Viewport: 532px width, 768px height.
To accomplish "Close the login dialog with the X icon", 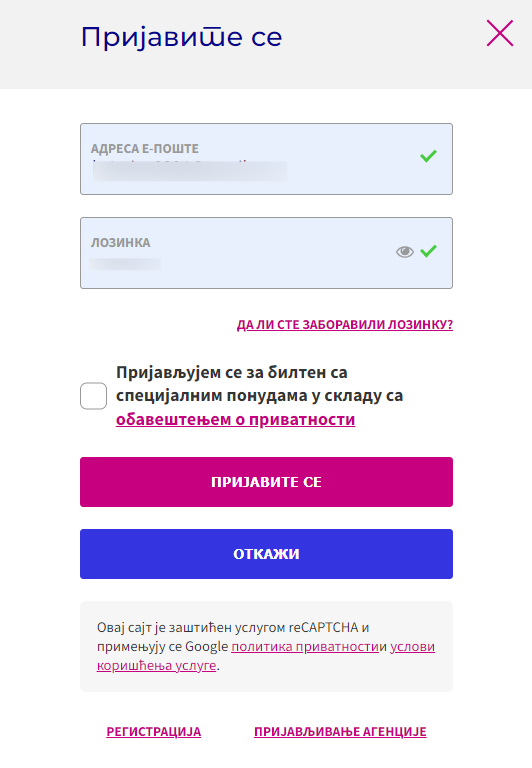I will (500, 33).
